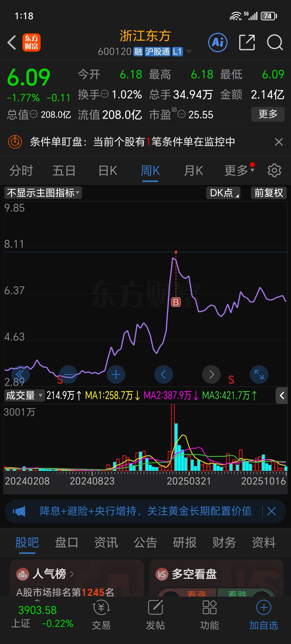Tap the share icon in the header
291x644 pixels.
pyautogui.click(x=247, y=42)
